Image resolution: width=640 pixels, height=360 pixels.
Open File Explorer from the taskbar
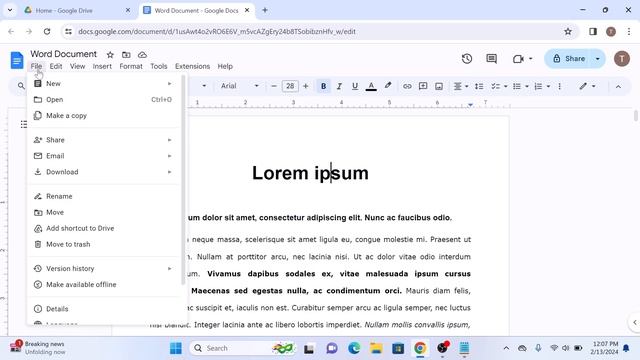coord(376,348)
